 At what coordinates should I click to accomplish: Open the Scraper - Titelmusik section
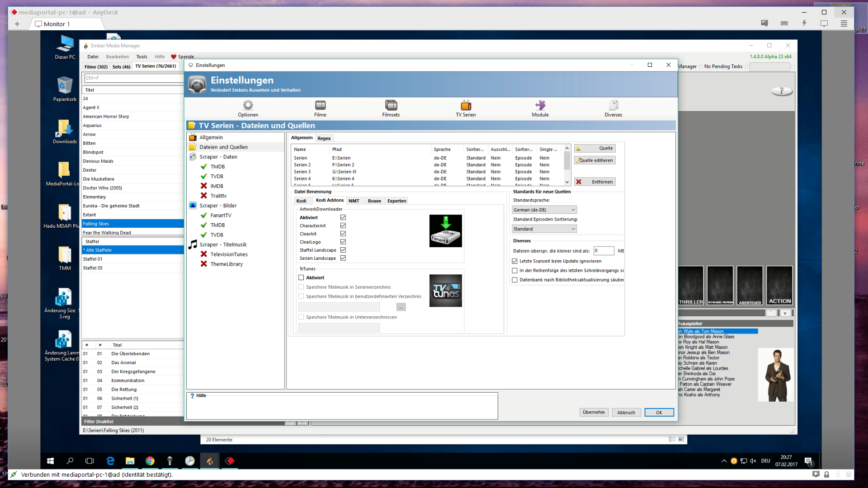click(x=223, y=244)
